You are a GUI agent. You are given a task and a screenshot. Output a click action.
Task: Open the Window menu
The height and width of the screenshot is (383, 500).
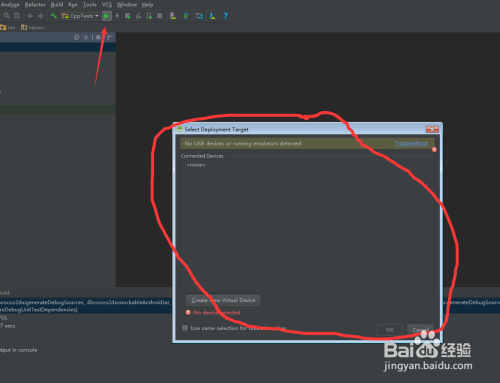[x=127, y=5]
